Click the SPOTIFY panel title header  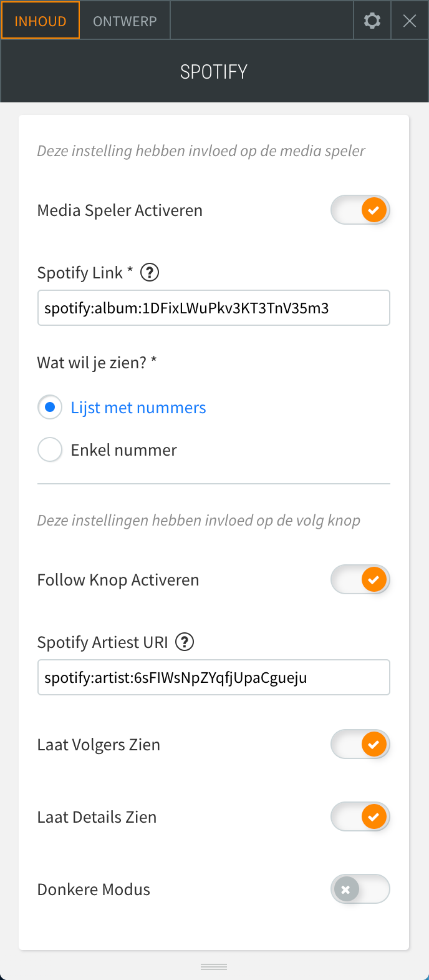pyautogui.click(x=214, y=72)
